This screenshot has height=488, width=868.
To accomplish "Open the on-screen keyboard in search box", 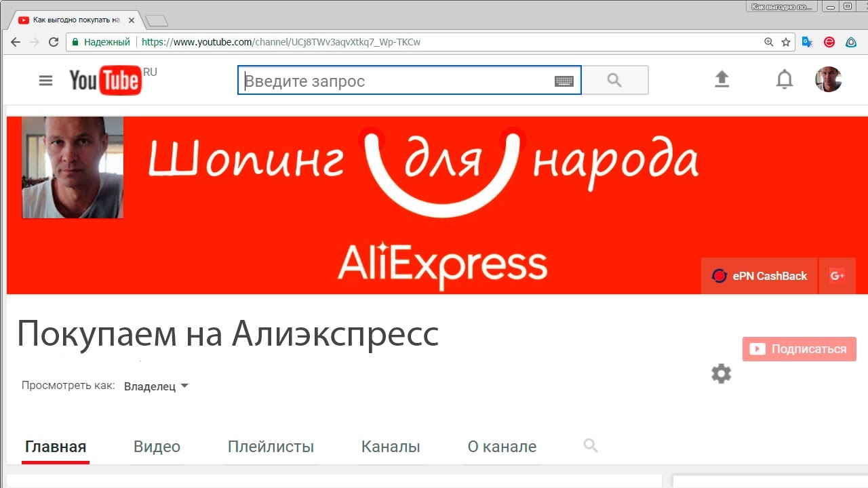I will pyautogui.click(x=564, y=81).
